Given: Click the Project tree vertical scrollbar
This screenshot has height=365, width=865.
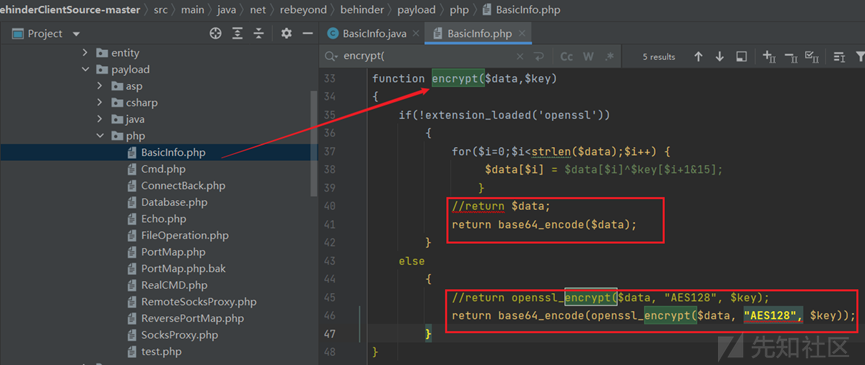Looking at the screenshot, I should point(314,143).
